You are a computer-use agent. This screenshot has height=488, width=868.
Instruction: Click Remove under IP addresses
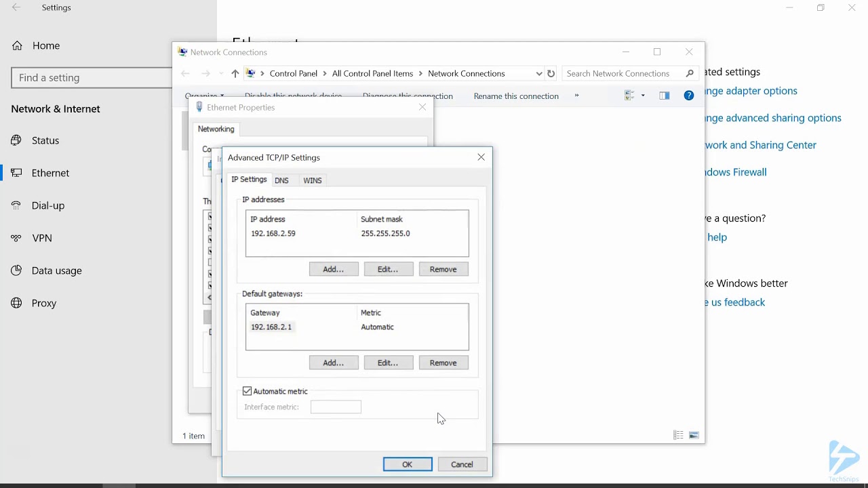(x=443, y=269)
